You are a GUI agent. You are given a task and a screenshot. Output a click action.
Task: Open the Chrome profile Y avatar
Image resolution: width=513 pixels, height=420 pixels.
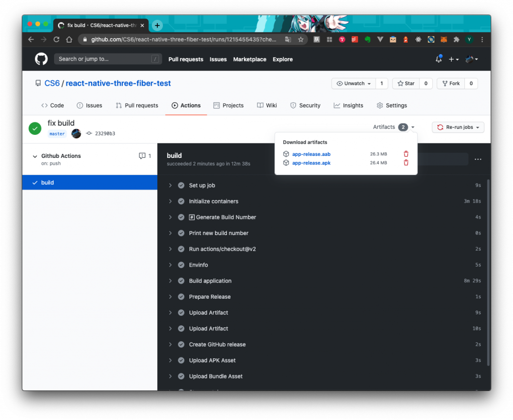pyautogui.click(x=469, y=40)
